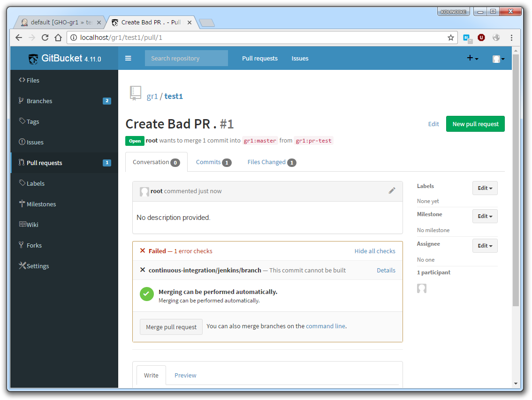
Task: Edit the comment using the pencil icon
Action: pos(392,190)
